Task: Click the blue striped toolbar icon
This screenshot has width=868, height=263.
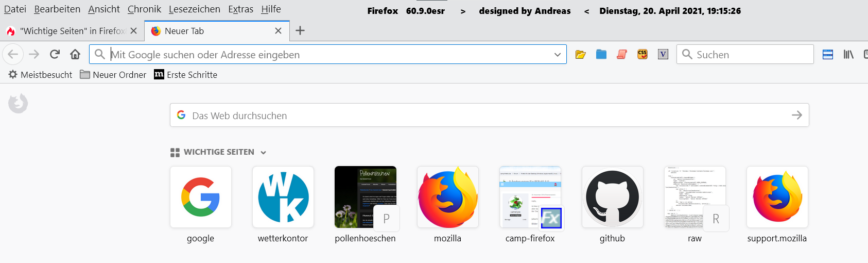Action: [x=828, y=54]
